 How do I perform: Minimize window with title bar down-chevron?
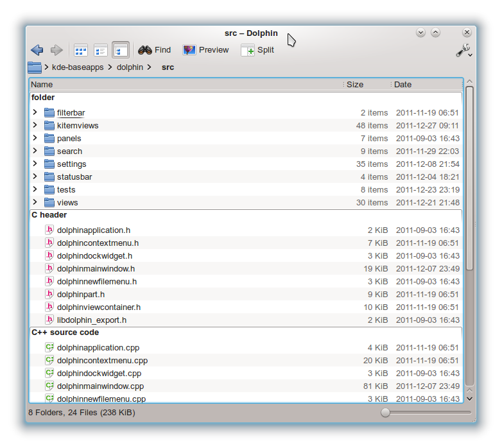[x=420, y=33]
